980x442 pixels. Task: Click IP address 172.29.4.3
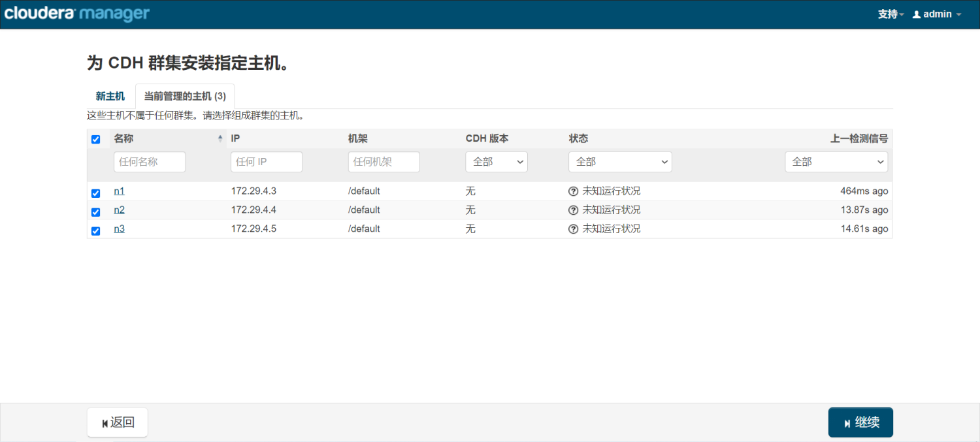click(253, 191)
